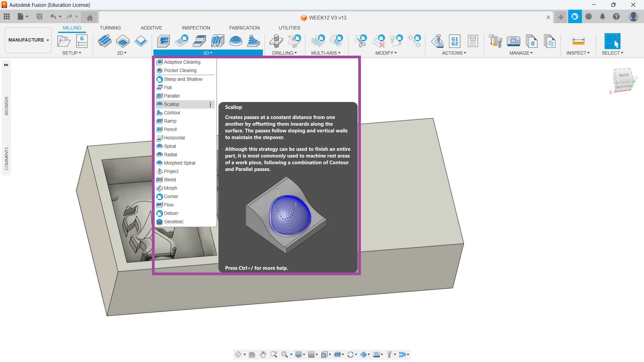This screenshot has height=362, width=644.
Task: Open the DRILLING dropdown menu
Action: (284, 53)
